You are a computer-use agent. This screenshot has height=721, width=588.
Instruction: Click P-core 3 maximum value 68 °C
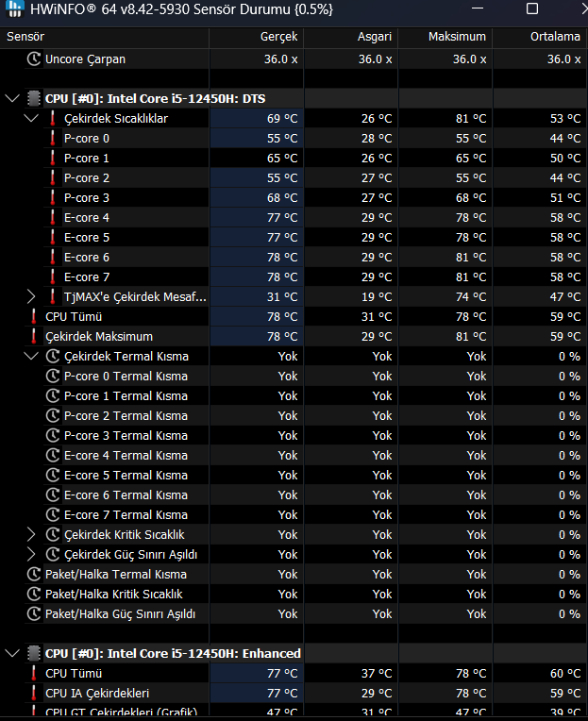tap(471, 198)
